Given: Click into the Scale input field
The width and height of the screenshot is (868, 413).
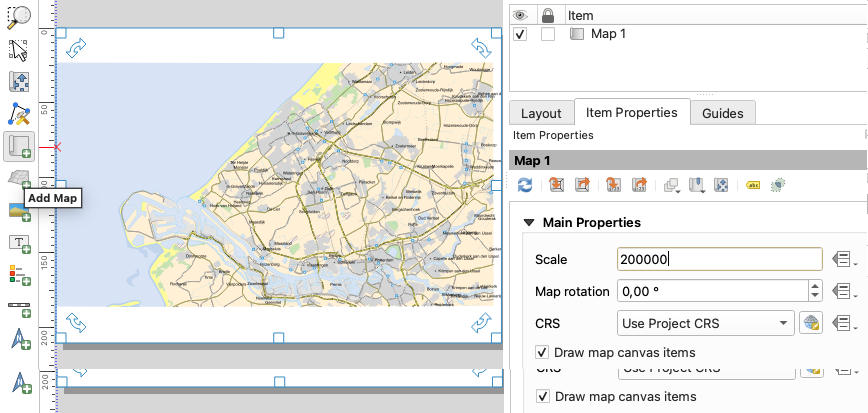Looking at the screenshot, I should [720, 259].
